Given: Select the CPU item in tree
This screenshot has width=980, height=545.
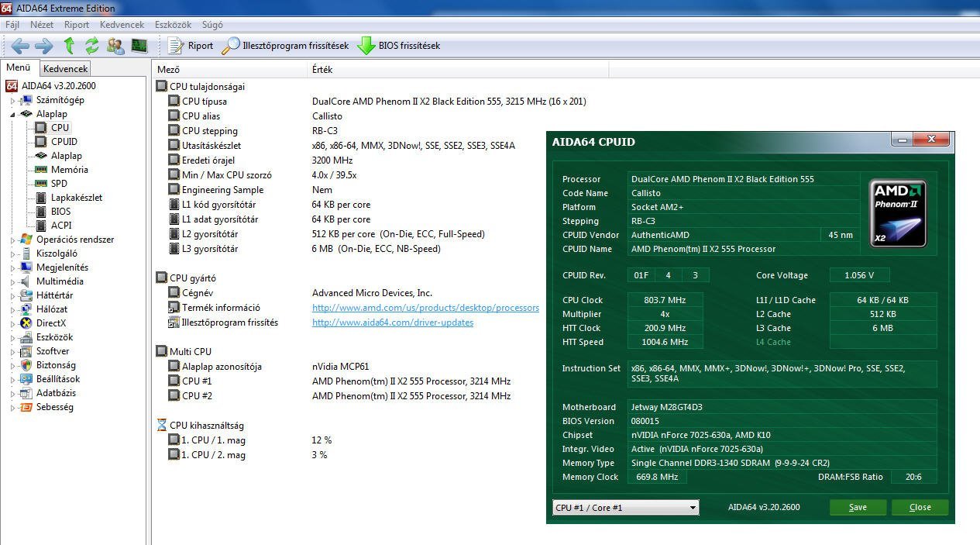Looking at the screenshot, I should coord(60,128).
